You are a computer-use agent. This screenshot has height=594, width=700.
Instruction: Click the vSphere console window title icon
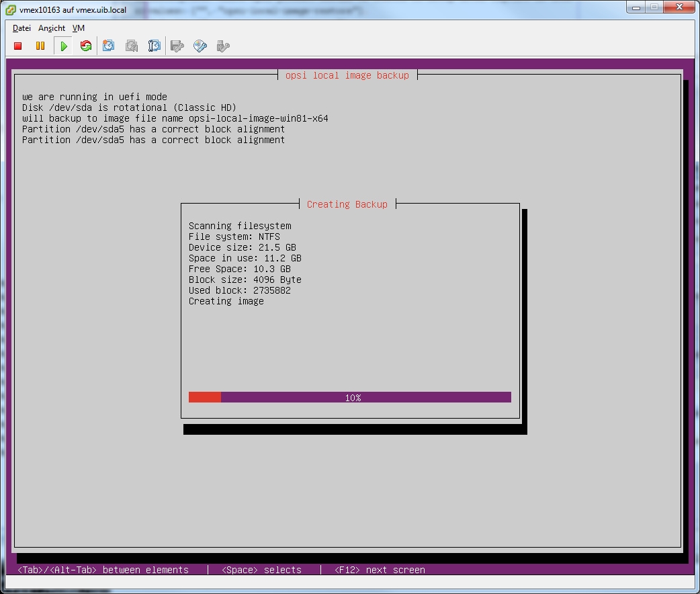[x=11, y=10]
